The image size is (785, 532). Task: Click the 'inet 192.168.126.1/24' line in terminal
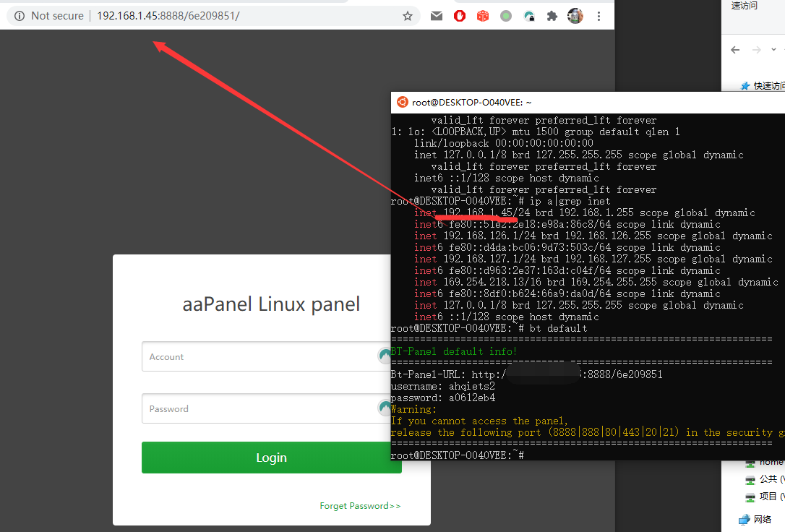pyautogui.click(x=593, y=236)
